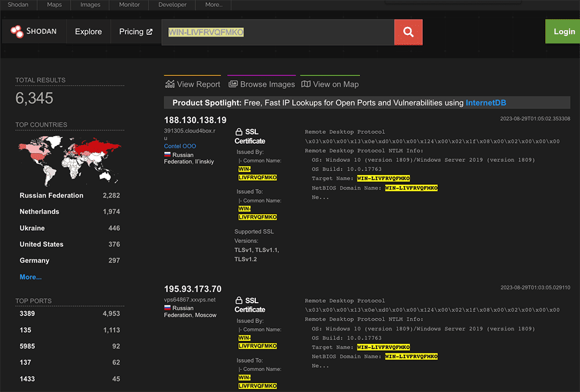Open the View Report chart icon
The width and height of the screenshot is (580, 392).
(x=170, y=84)
